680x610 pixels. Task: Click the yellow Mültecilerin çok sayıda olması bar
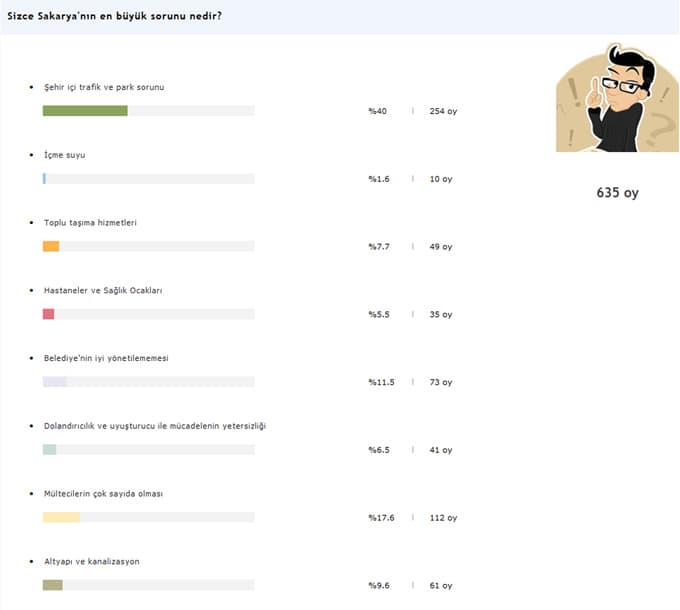point(61,517)
